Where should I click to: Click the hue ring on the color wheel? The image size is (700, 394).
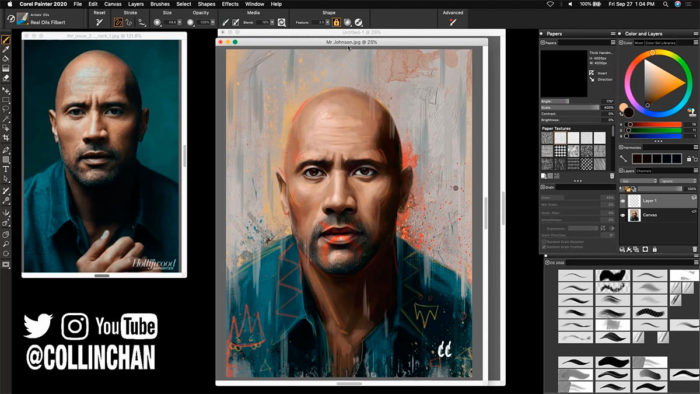pyautogui.click(x=658, y=83)
